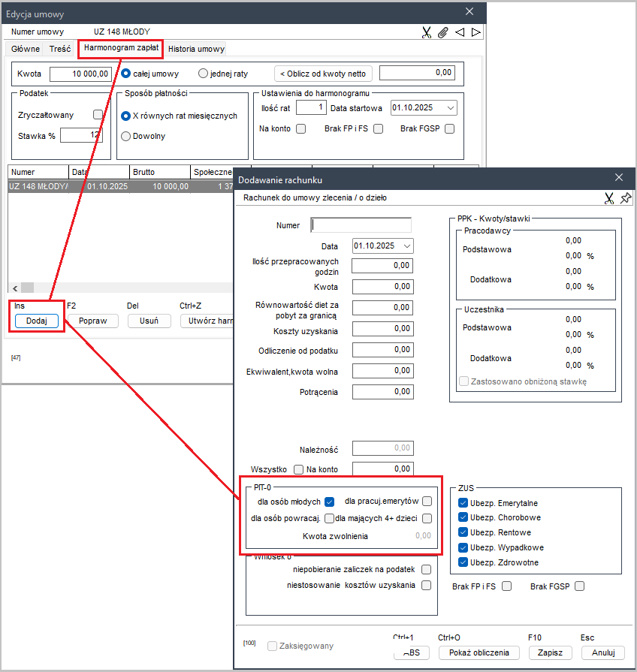This screenshot has width=637, height=672.
Task: Pin the Dodawanie rachunku window with pushpin icon
Action: click(625, 198)
